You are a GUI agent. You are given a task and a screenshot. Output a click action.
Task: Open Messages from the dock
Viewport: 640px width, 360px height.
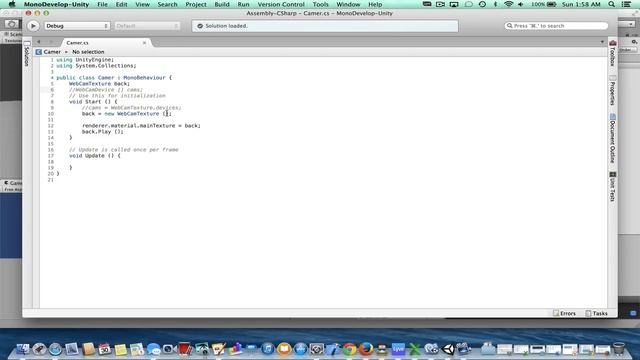[153, 349]
